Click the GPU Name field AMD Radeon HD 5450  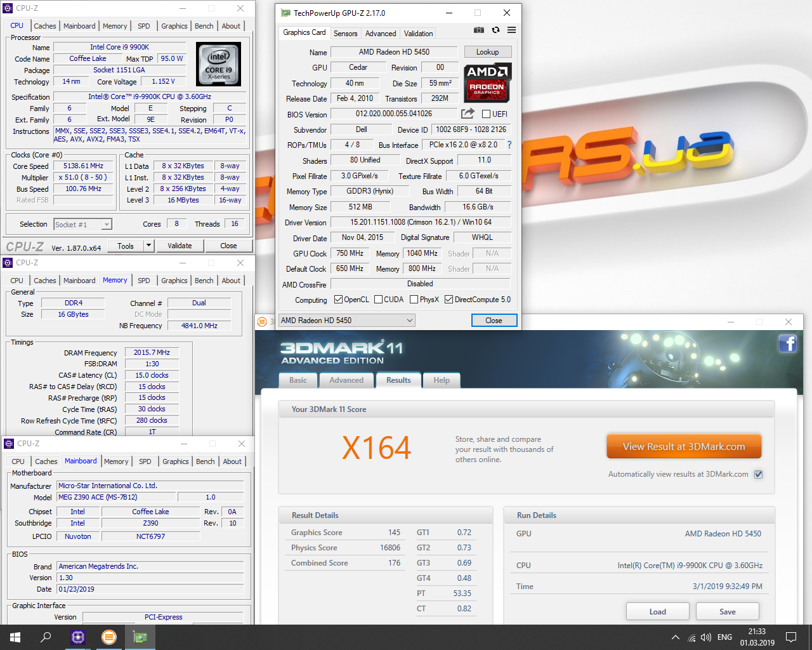tap(394, 52)
